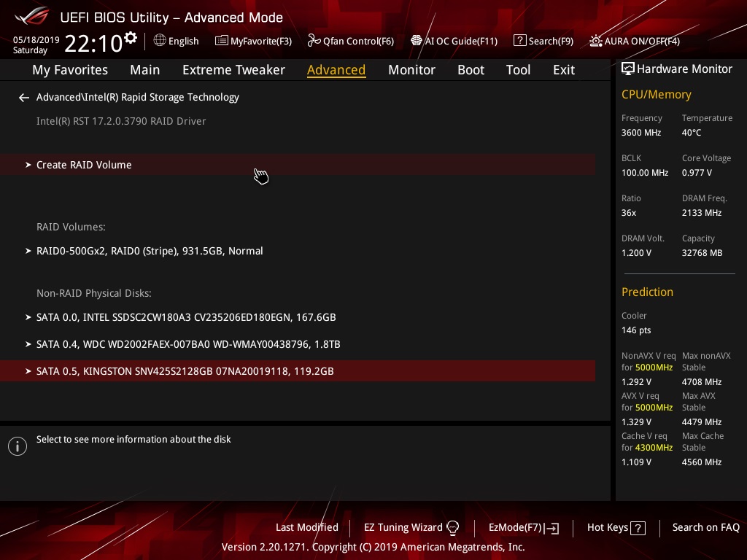
Task: Switch to EzMode(F7) text
Action: (x=515, y=528)
